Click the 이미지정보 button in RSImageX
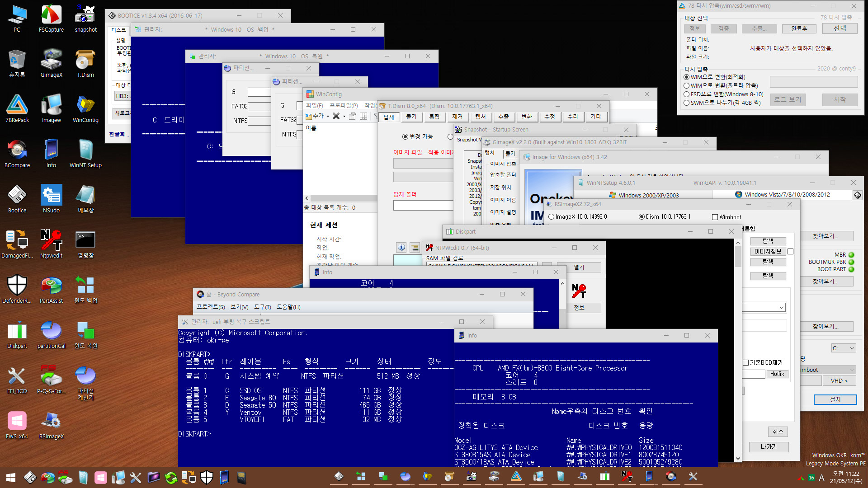 pyautogui.click(x=768, y=252)
